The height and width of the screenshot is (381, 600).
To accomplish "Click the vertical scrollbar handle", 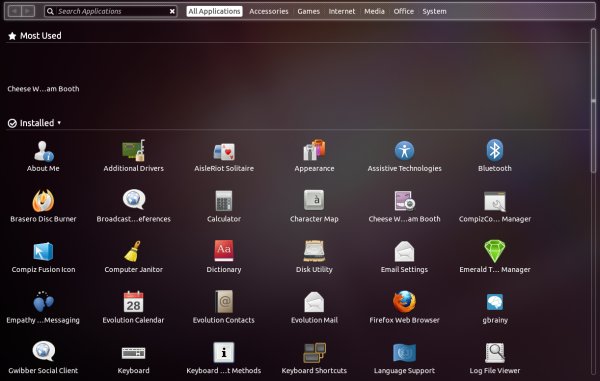I will 593,101.
